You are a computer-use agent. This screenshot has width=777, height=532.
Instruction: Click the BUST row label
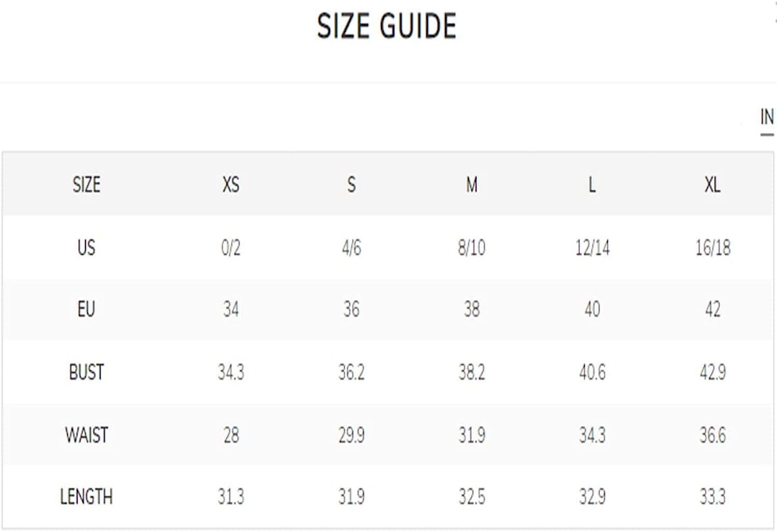(87, 372)
